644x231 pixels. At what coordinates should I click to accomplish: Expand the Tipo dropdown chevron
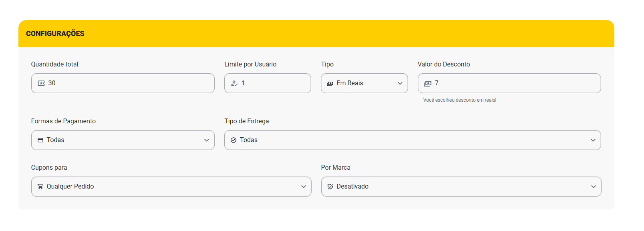[400, 83]
